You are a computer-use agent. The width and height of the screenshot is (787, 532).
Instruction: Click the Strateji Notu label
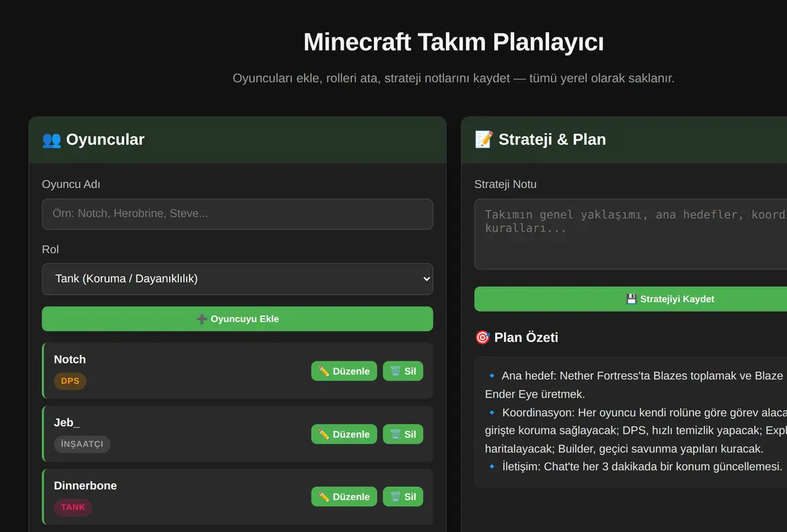tap(506, 185)
